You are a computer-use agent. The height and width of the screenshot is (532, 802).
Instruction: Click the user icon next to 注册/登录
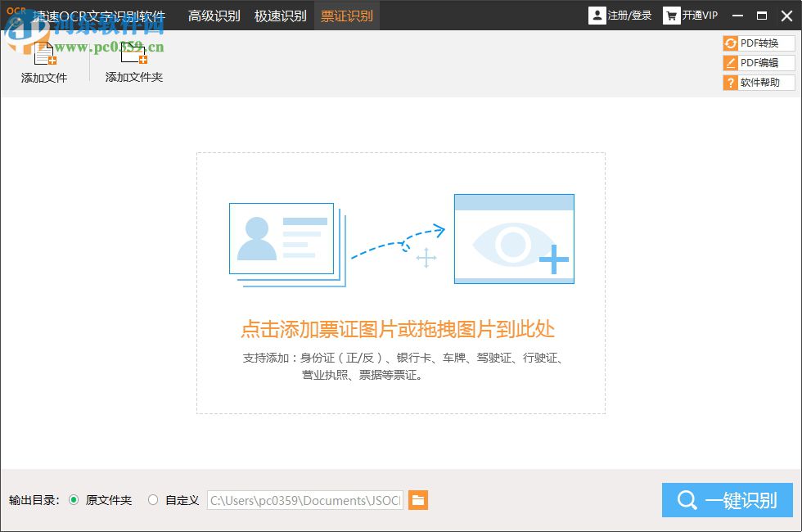coord(597,15)
